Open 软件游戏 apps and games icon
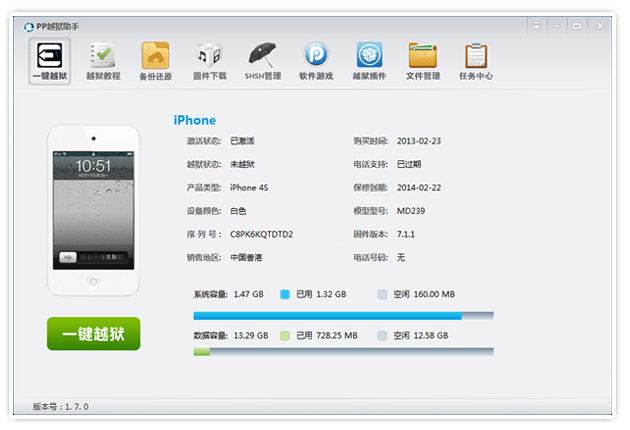This screenshot has width=630, height=430. click(316, 61)
